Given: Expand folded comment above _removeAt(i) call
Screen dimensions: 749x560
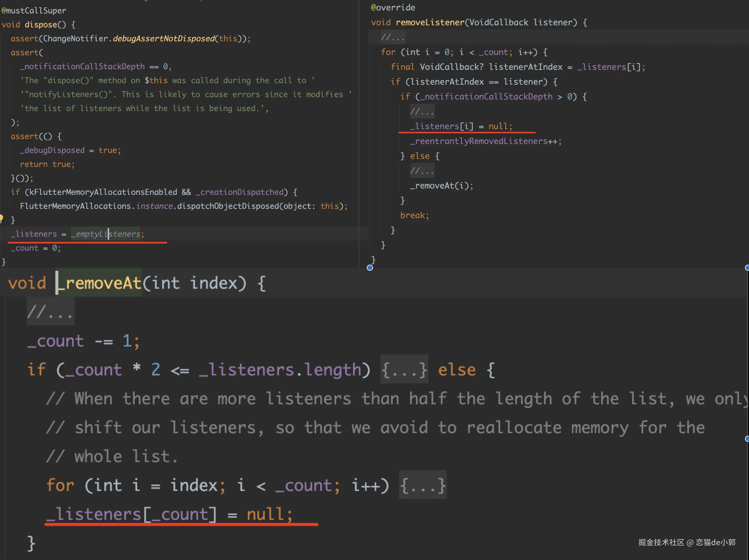Looking at the screenshot, I should [x=422, y=171].
